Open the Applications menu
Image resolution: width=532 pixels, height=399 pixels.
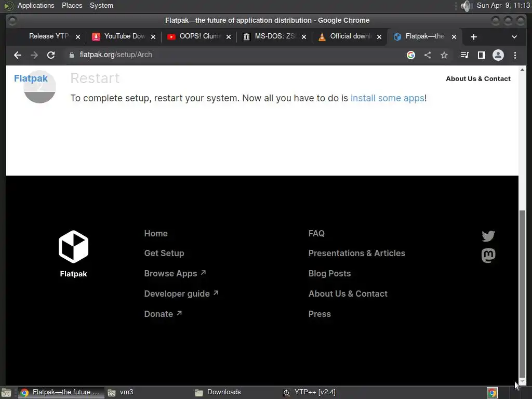coord(36,5)
